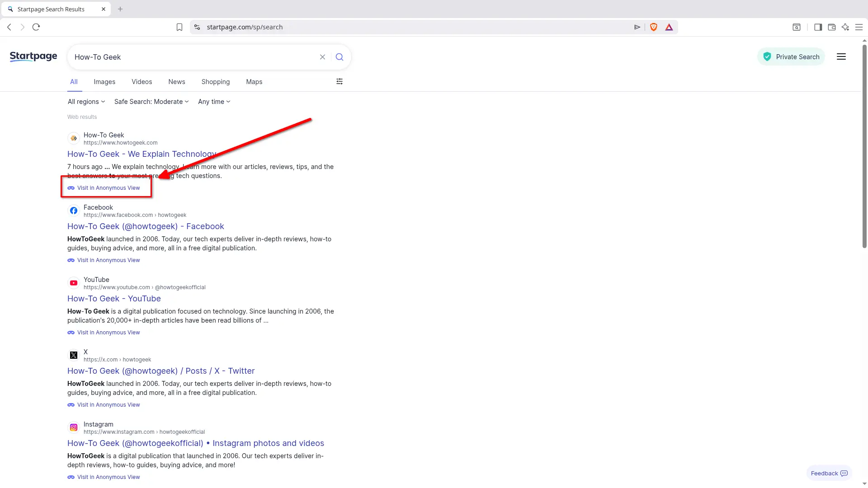
Task: Reload the current page
Action: pyautogui.click(x=36, y=27)
